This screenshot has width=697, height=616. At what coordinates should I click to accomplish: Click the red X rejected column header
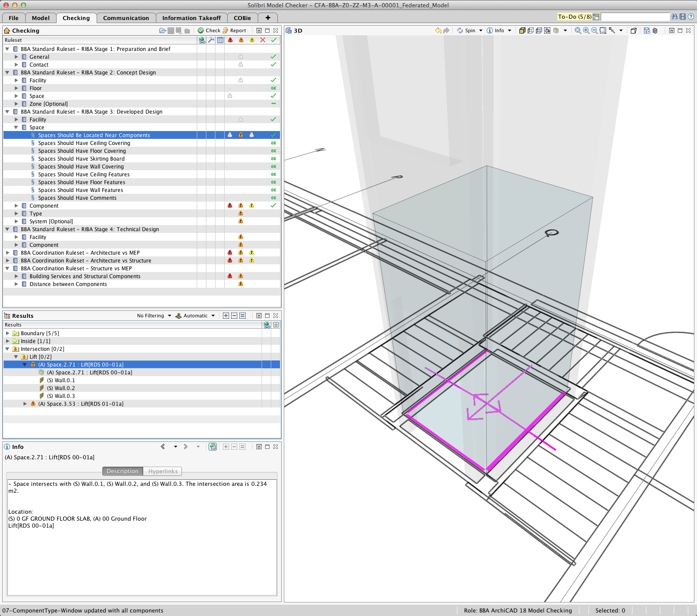[263, 40]
